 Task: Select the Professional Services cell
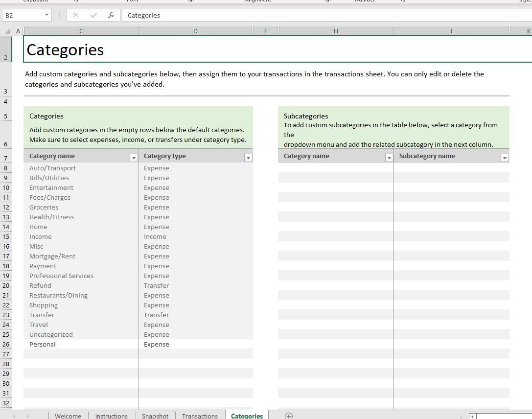tap(81, 276)
